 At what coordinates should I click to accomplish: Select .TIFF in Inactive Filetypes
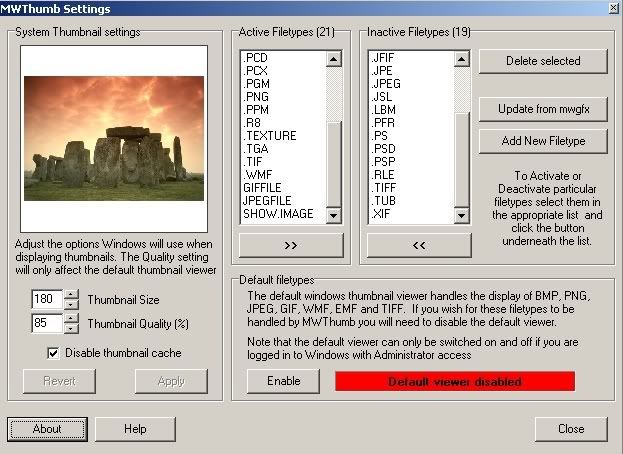pyautogui.click(x=411, y=188)
